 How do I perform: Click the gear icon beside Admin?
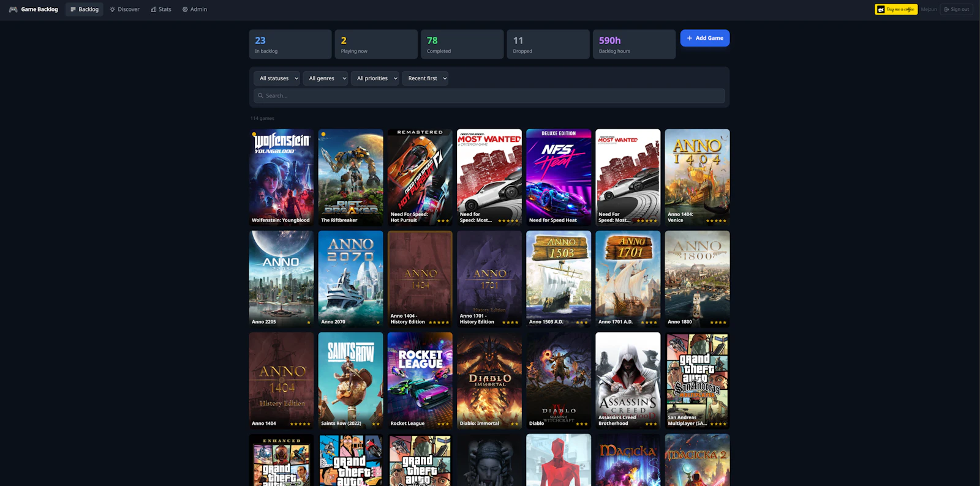pos(185,9)
